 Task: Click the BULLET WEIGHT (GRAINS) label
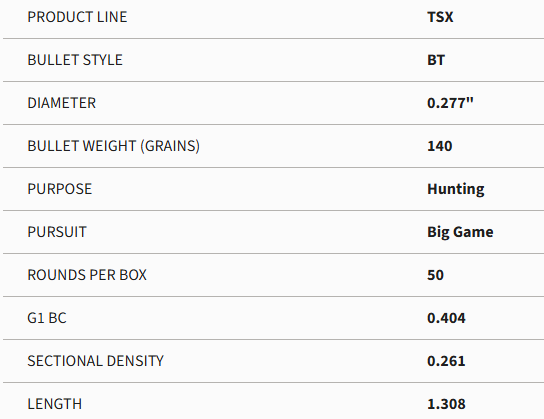tap(113, 146)
